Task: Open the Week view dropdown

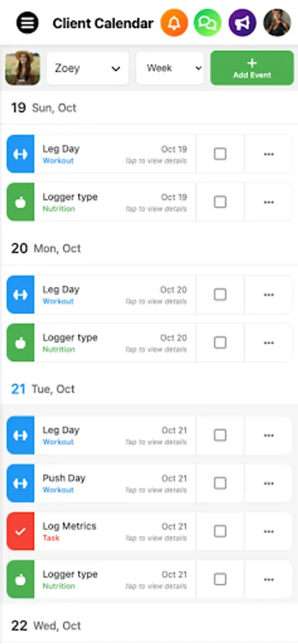Action: click(x=170, y=68)
